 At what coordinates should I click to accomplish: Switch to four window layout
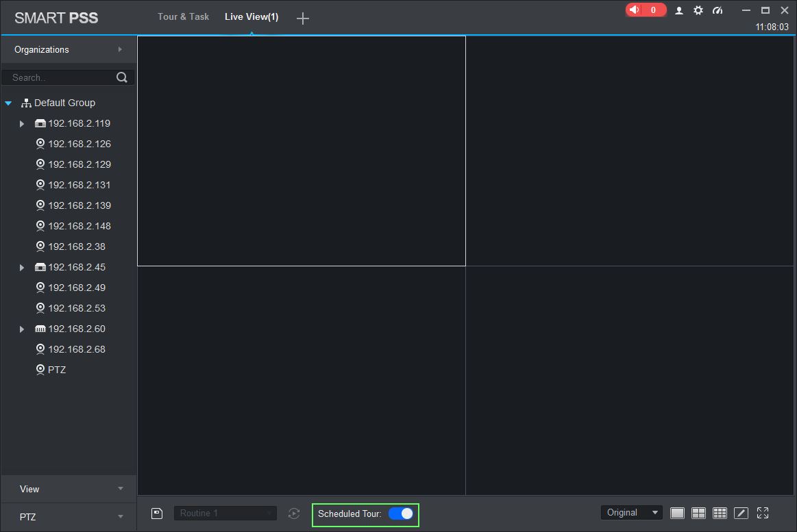coord(698,514)
